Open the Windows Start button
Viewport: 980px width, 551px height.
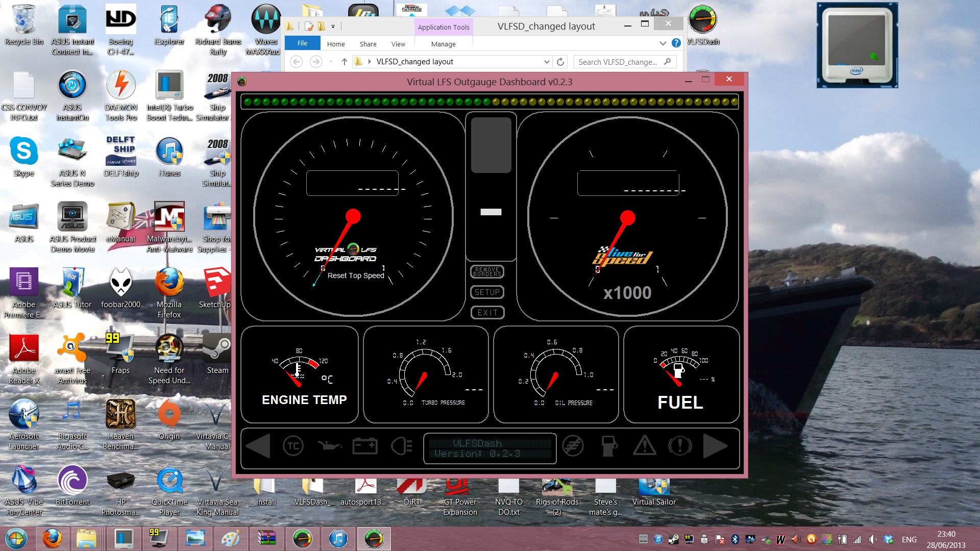tap(16, 539)
